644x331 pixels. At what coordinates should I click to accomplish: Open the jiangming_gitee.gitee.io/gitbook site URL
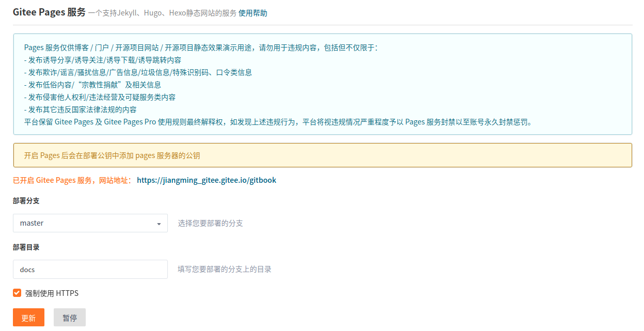[207, 180]
